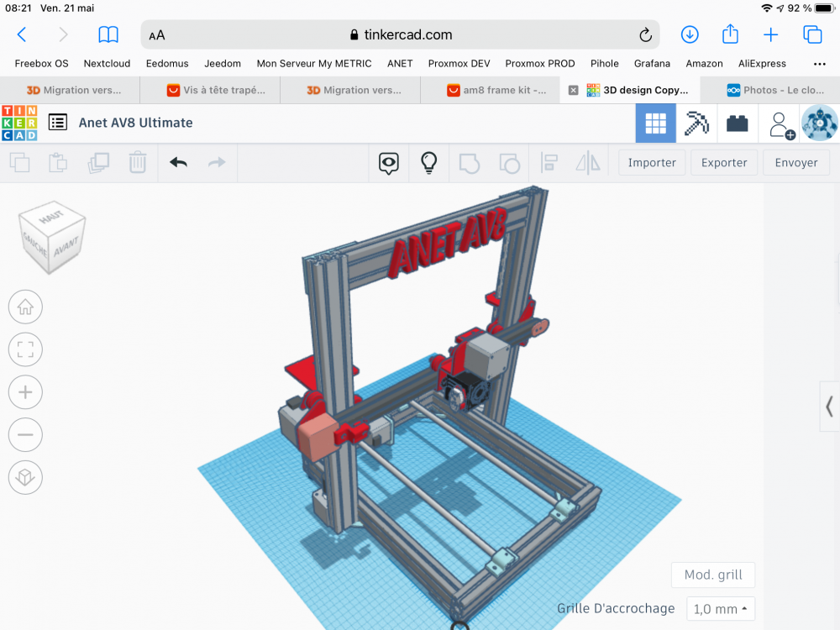Open the Jeedom bookmark

(x=223, y=63)
